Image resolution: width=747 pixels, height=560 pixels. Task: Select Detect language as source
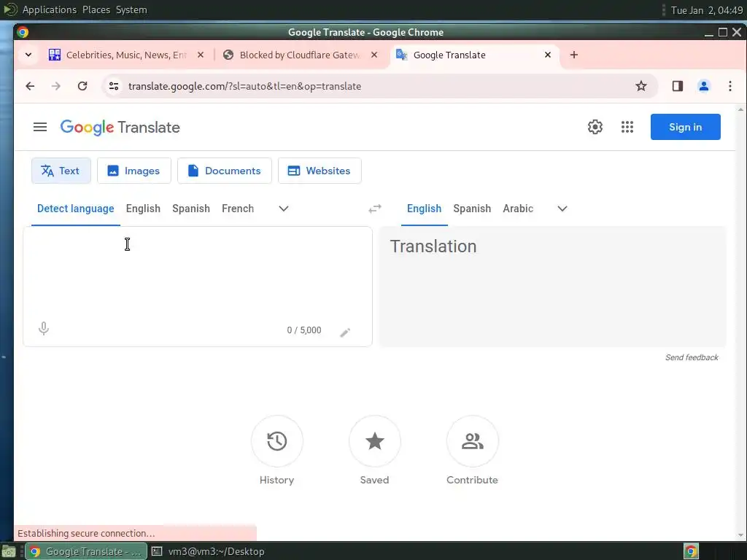pos(76,209)
